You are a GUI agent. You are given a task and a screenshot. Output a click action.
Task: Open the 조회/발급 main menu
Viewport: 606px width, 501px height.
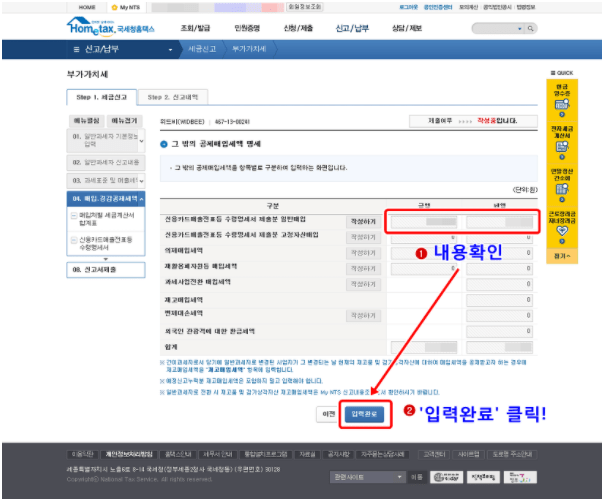tap(196, 29)
